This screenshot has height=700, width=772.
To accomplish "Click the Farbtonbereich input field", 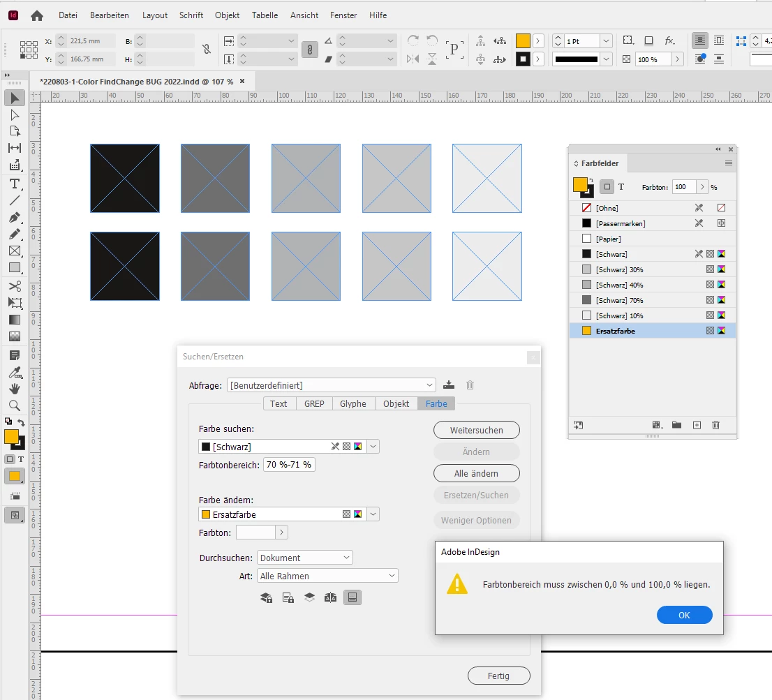I will coord(289,465).
